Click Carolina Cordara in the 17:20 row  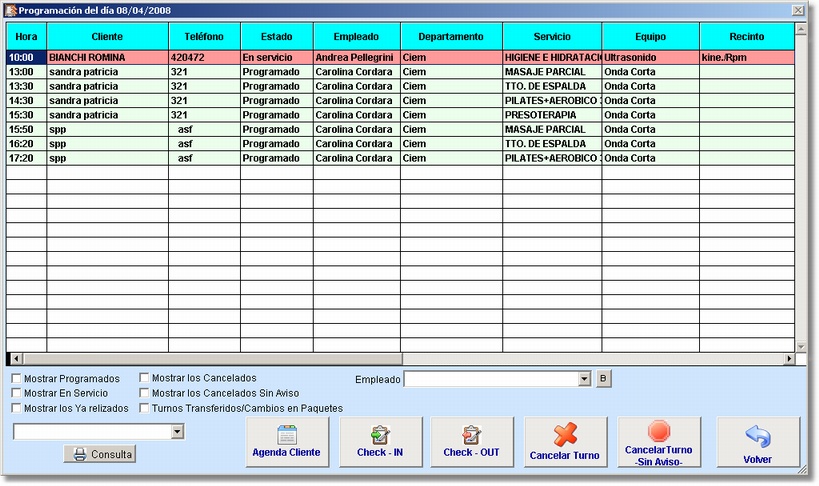tap(356, 158)
